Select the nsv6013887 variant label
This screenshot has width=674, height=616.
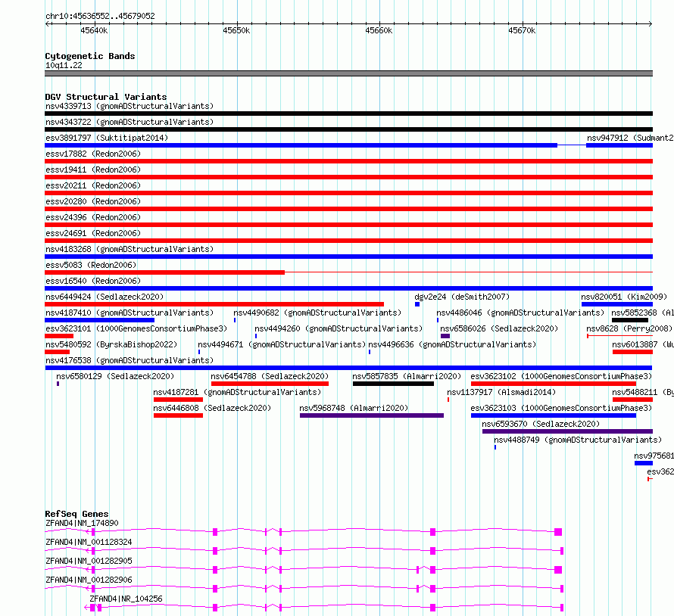click(643, 344)
